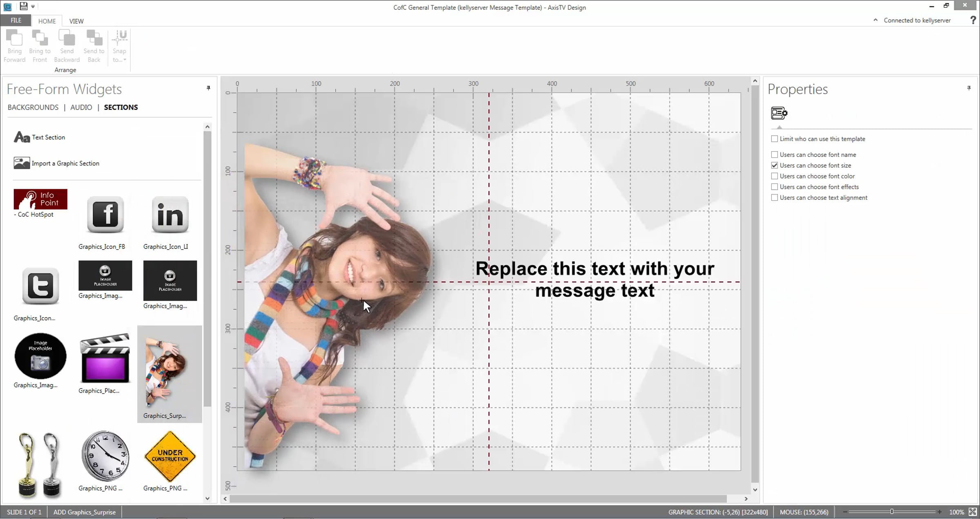
Task: Click the template settings icon in Properties
Action: click(779, 113)
